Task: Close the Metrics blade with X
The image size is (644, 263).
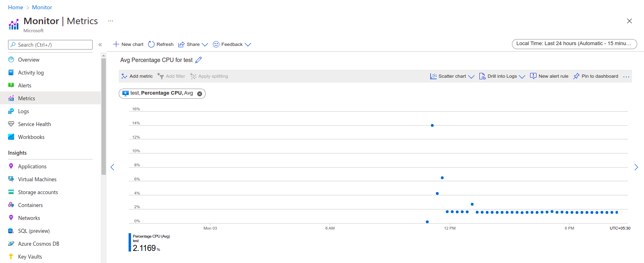Action: [x=630, y=21]
